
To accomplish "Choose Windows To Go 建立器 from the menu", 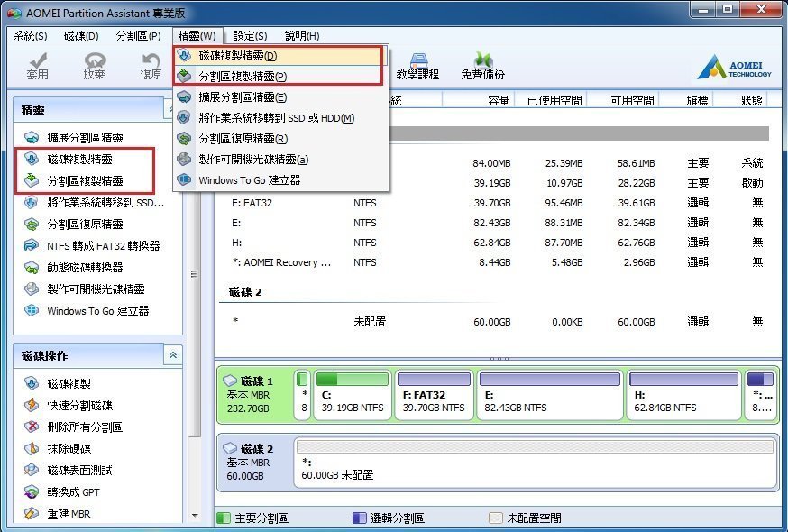I will (280, 180).
